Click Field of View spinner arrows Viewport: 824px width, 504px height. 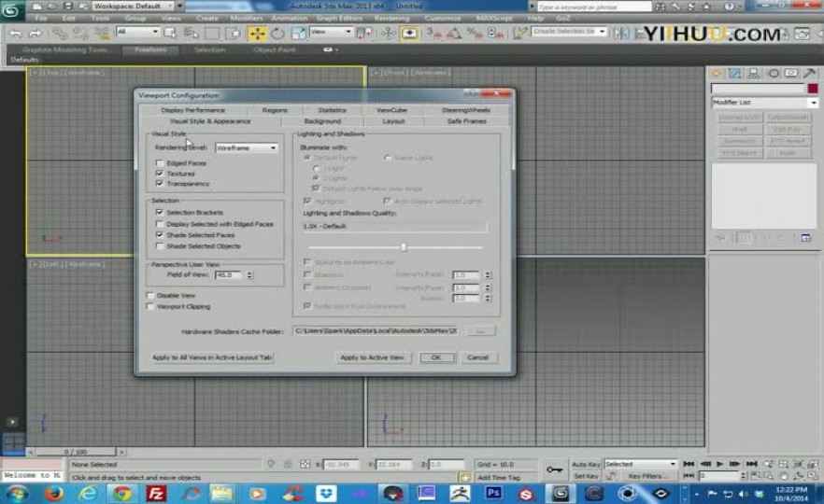click(x=249, y=274)
